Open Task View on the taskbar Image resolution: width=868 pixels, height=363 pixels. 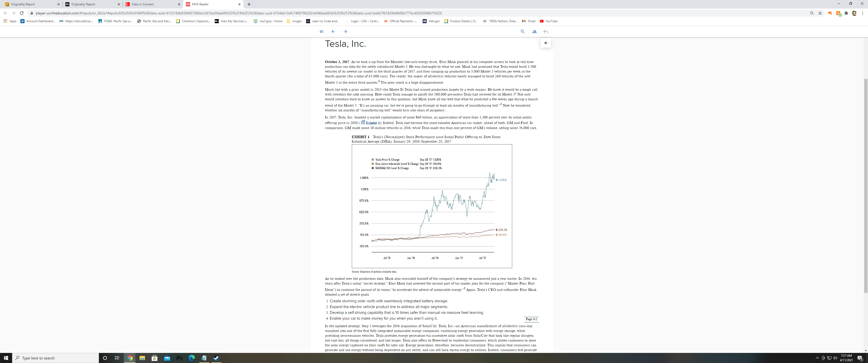click(x=117, y=358)
